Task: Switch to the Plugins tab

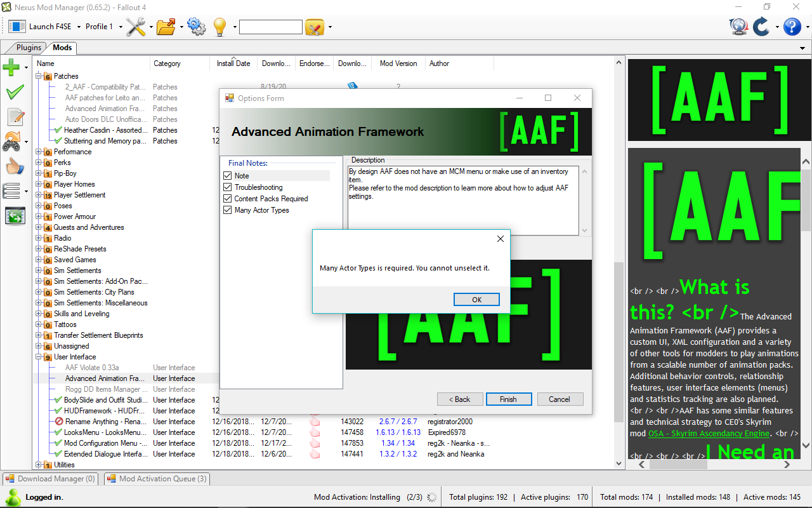Action: pos(28,47)
